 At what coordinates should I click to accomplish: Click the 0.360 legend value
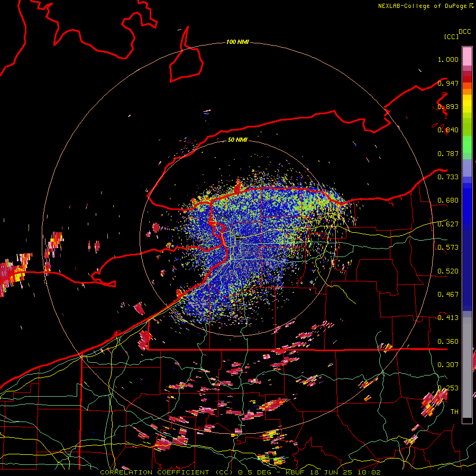pos(448,342)
